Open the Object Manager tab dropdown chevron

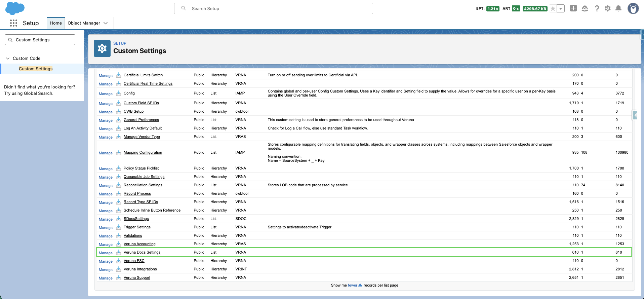pos(106,23)
